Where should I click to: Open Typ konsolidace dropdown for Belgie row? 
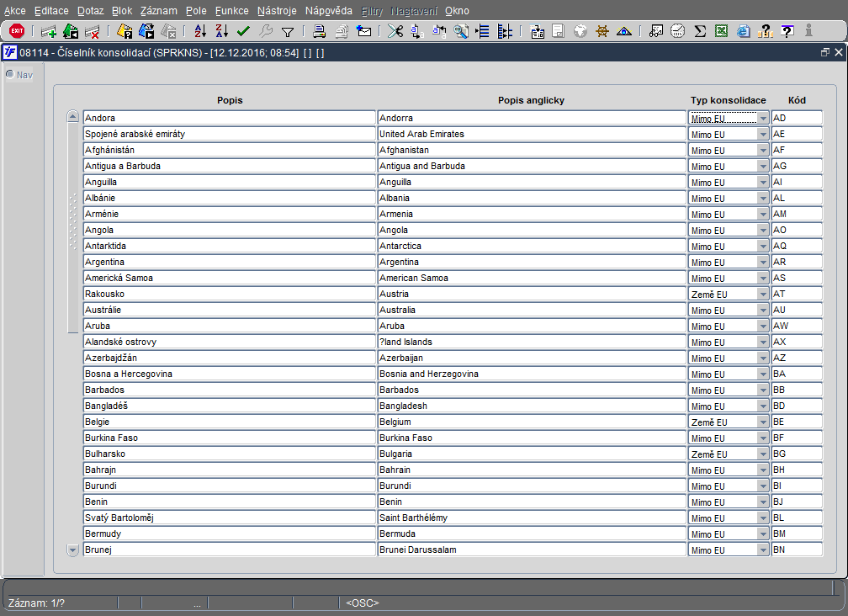tap(762, 422)
